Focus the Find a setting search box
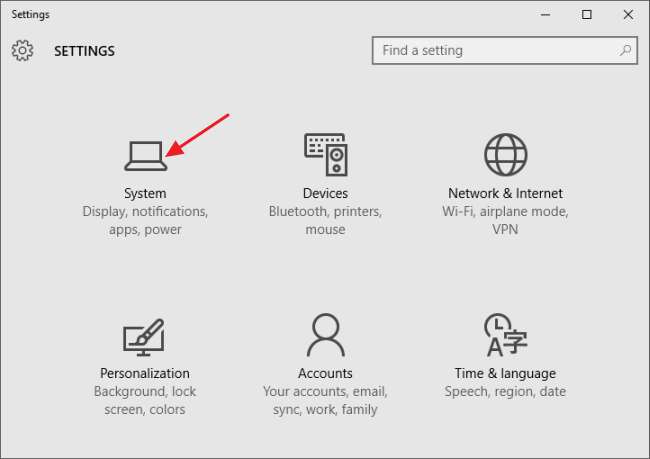650x459 pixels. [x=504, y=51]
